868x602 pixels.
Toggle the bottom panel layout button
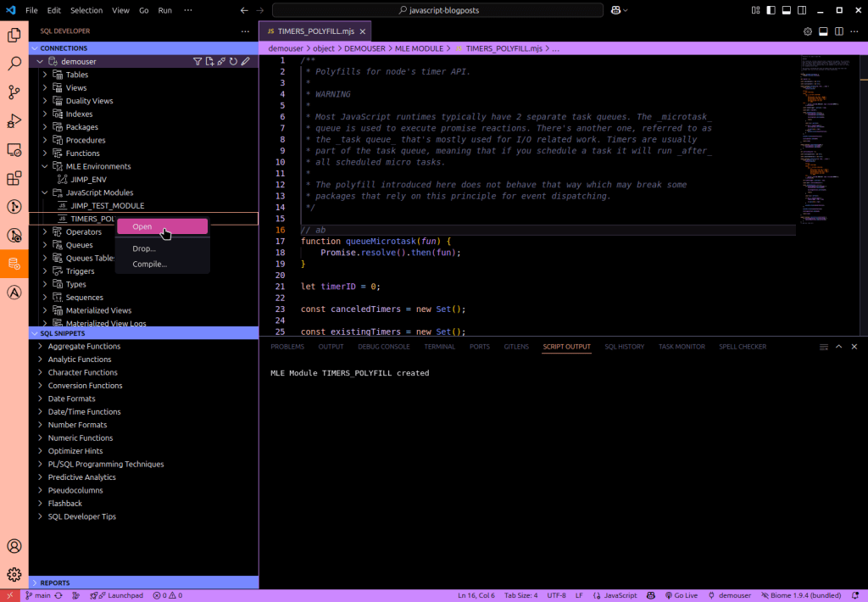coord(787,10)
